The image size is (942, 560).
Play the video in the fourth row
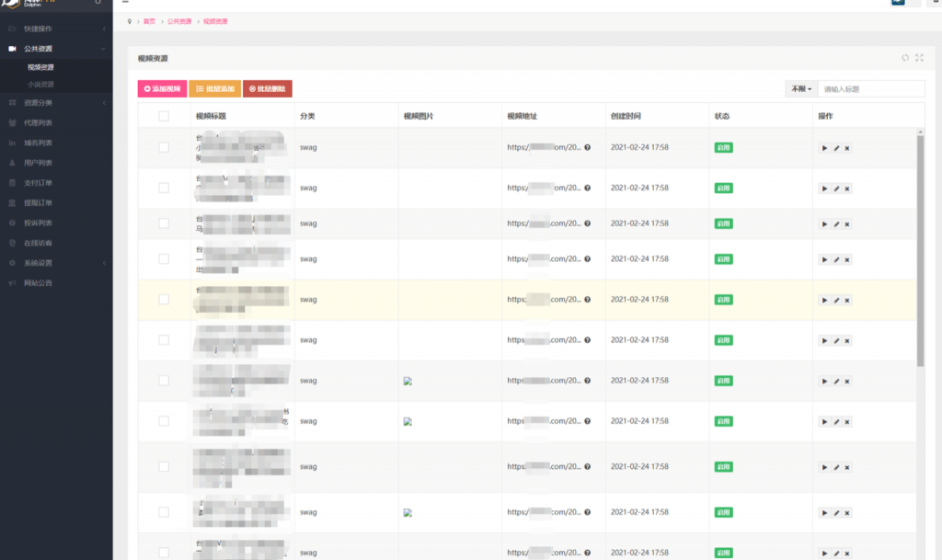coord(824,259)
